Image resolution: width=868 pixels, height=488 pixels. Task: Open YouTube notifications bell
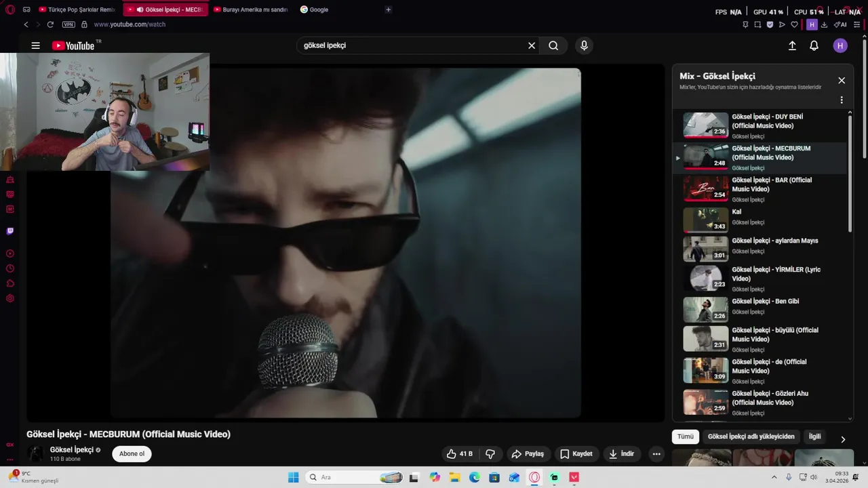pos(814,45)
